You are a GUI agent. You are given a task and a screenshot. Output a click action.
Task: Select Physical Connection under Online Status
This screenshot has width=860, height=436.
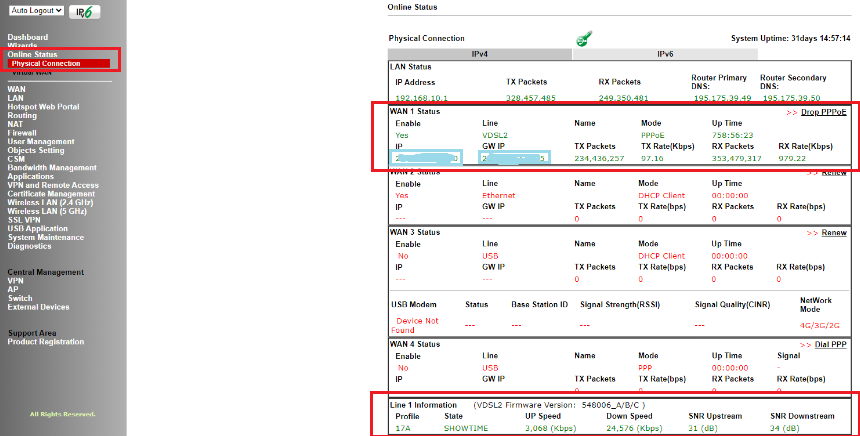tap(46, 64)
